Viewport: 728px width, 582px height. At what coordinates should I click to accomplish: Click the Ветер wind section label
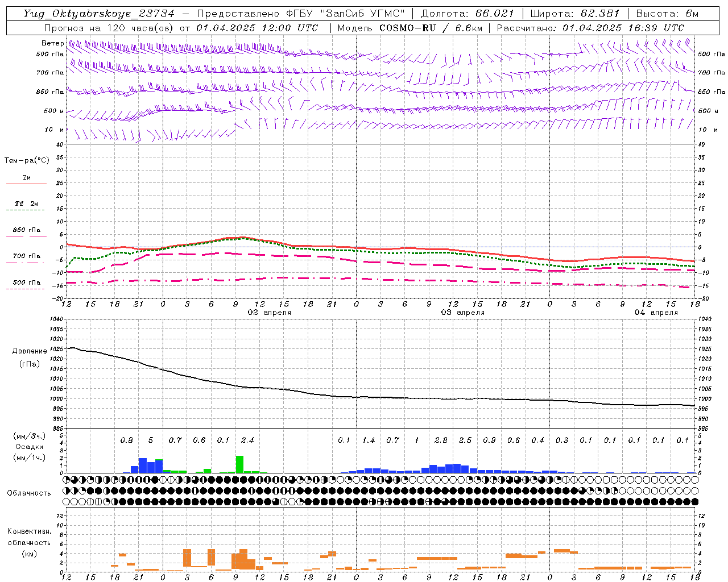(x=52, y=43)
